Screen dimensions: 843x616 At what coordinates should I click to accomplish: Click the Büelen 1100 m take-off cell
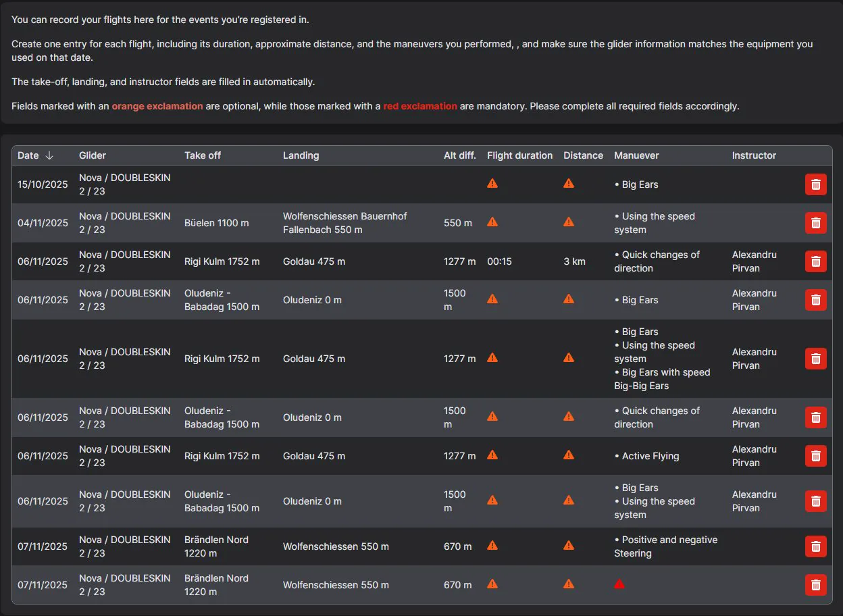[x=217, y=223]
